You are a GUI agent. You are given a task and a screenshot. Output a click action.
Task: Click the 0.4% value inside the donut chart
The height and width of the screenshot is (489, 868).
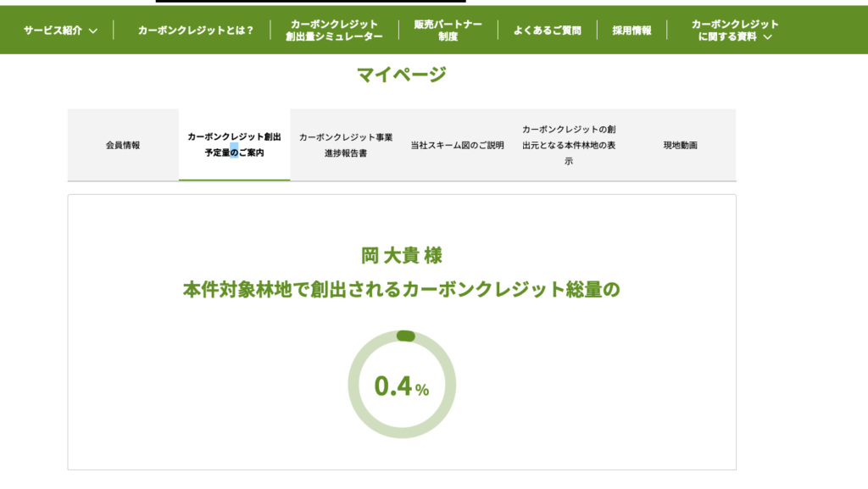(x=402, y=386)
